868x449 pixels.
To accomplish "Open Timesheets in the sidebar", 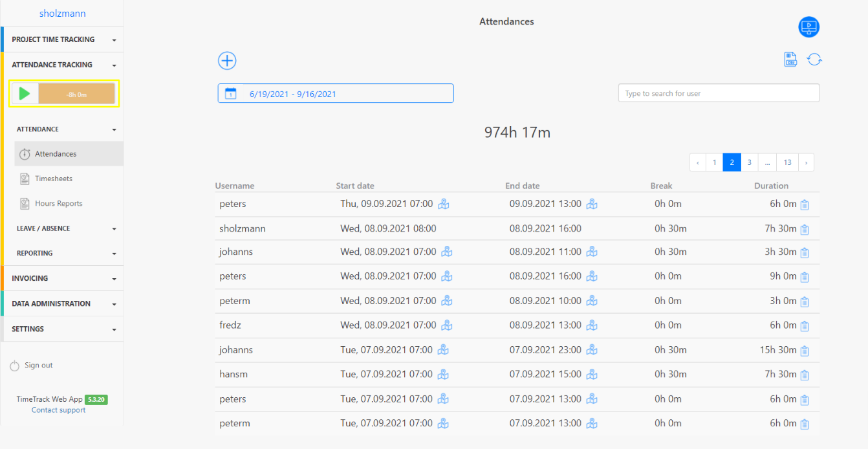I will click(54, 179).
